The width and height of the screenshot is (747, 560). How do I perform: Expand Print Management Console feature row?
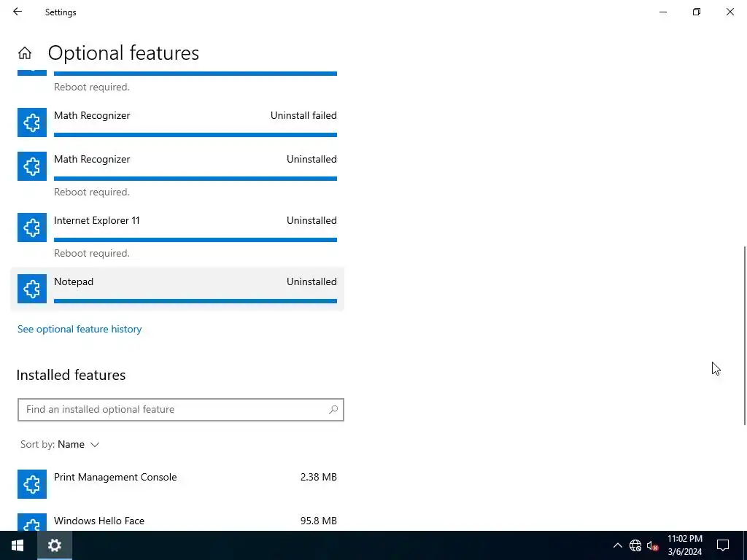(177, 484)
